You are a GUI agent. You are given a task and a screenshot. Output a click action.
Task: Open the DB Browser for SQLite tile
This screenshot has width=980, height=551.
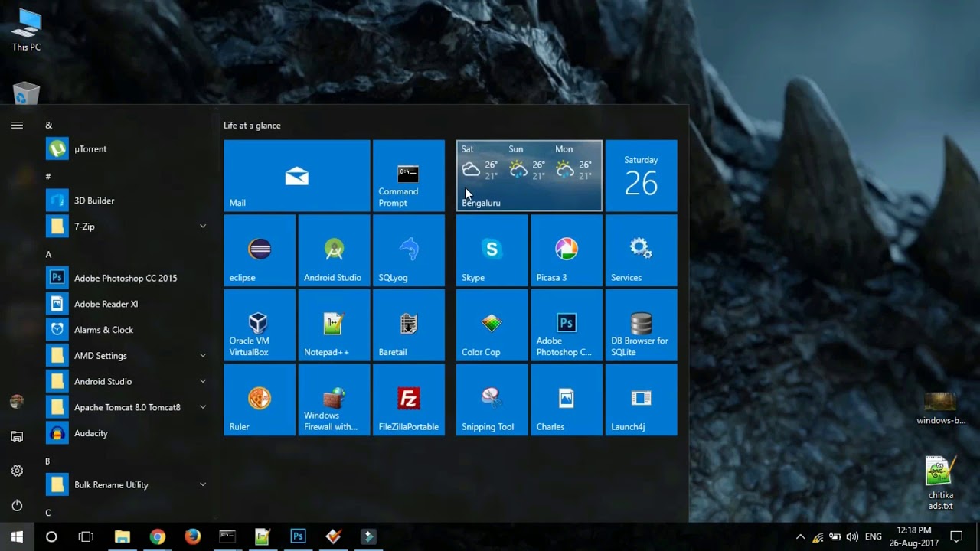coord(642,324)
